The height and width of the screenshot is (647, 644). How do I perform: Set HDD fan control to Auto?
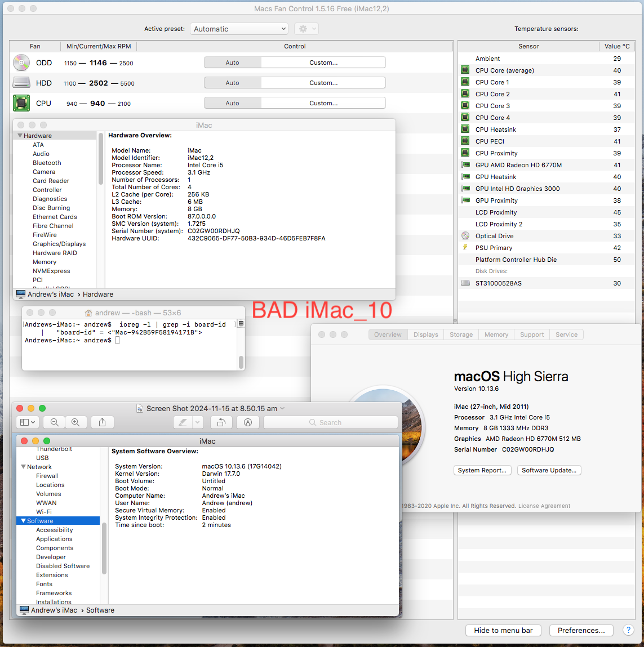coord(233,83)
